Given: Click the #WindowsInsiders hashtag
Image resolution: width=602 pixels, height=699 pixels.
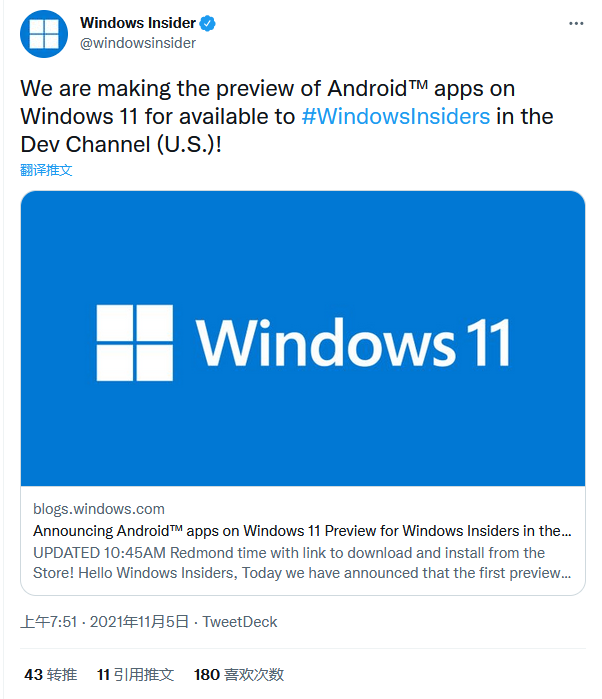Looking at the screenshot, I should tap(396, 116).
